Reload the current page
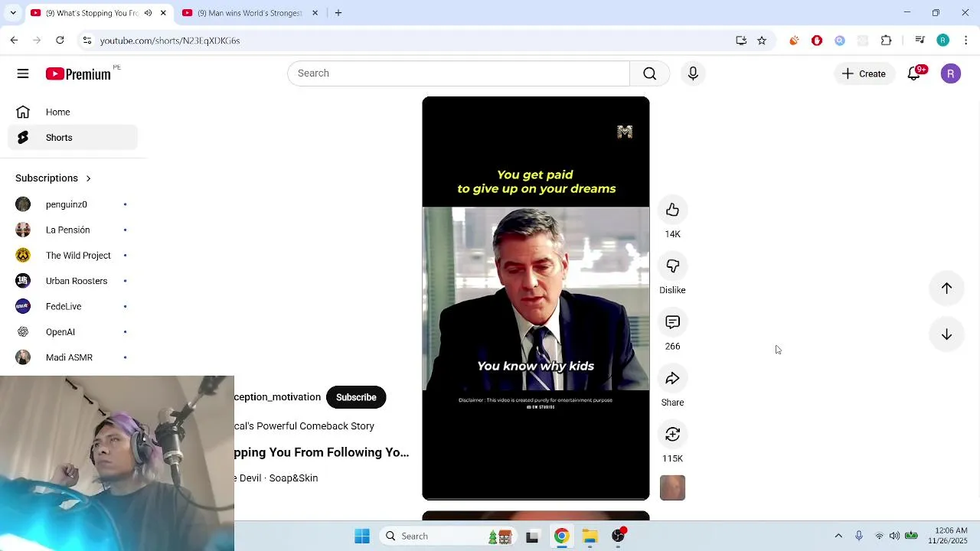Screen dimensions: 980x551 [60, 41]
